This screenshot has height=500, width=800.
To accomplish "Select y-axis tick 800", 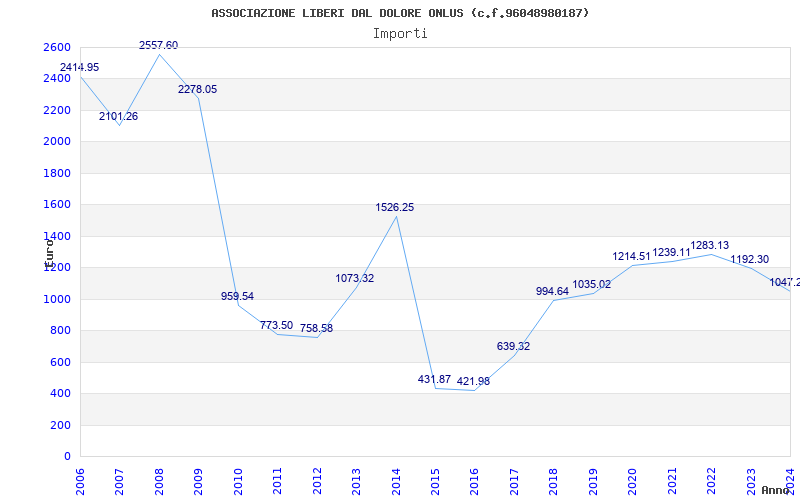I will coord(62,331).
